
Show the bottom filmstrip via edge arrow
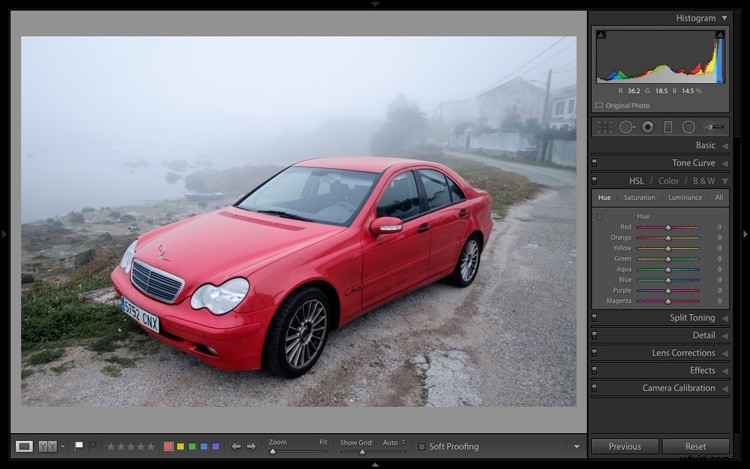coord(375,465)
